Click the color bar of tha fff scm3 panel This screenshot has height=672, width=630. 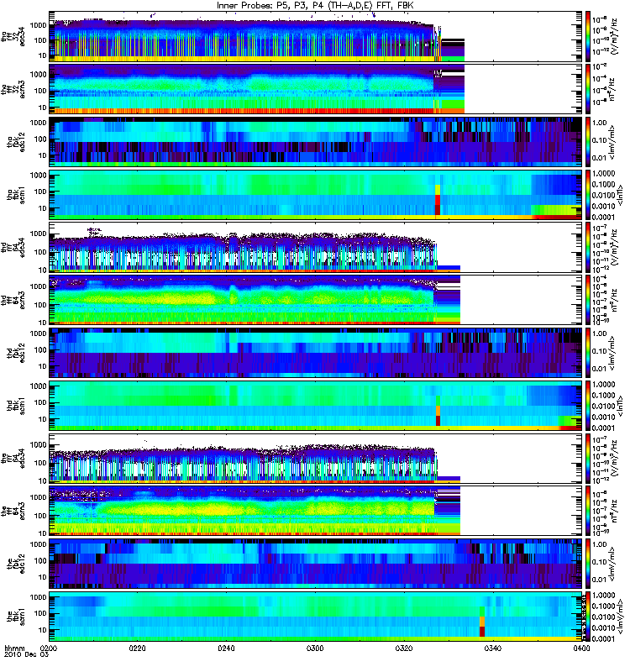[x=587, y=90]
